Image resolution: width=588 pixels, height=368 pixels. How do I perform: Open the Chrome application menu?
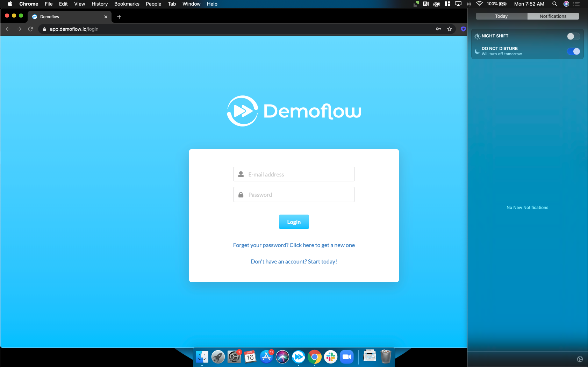tap(29, 4)
